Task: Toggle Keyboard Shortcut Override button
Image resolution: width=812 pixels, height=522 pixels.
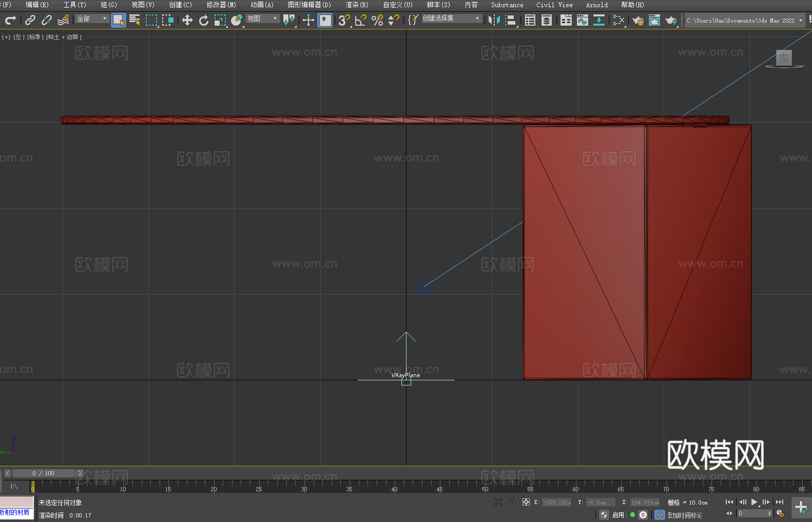Action: [325, 20]
